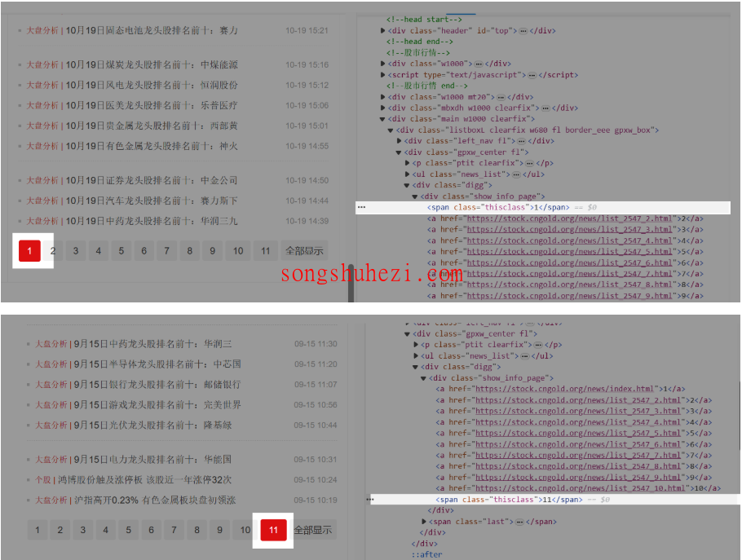Select timestamp 09-15 11:30
The width and height of the screenshot is (742, 560).
316,344
